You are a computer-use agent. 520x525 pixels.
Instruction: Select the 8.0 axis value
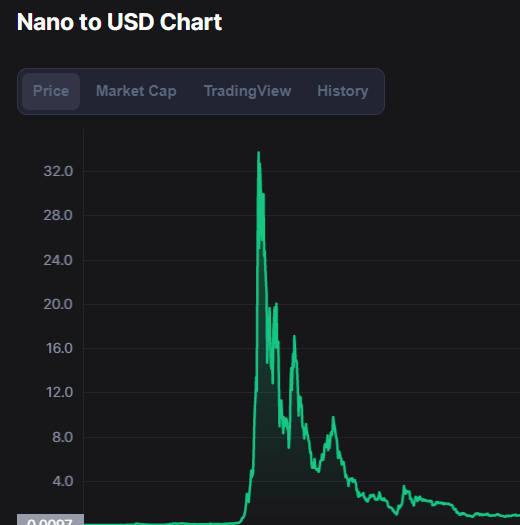(63, 437)
